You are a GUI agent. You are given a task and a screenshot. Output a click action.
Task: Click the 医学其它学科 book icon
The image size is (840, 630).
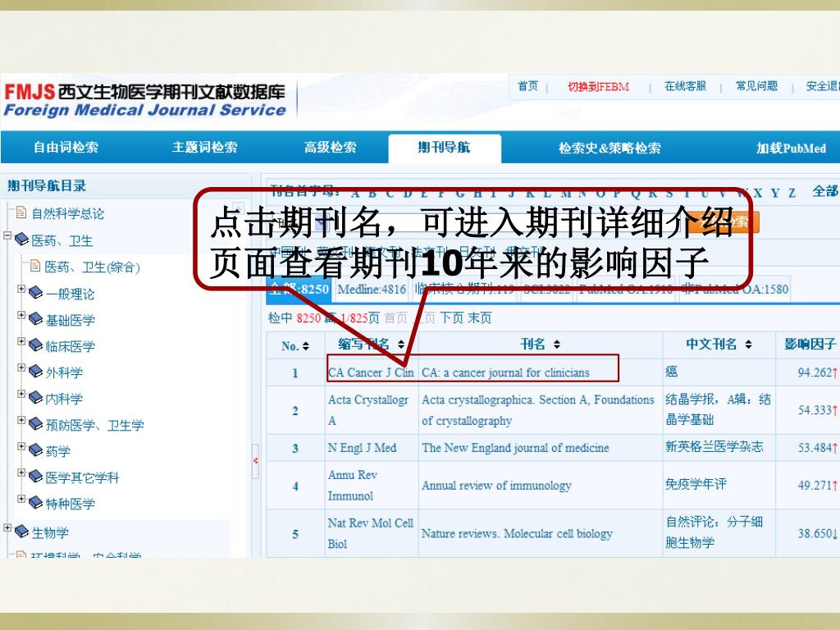pos(35,477)
